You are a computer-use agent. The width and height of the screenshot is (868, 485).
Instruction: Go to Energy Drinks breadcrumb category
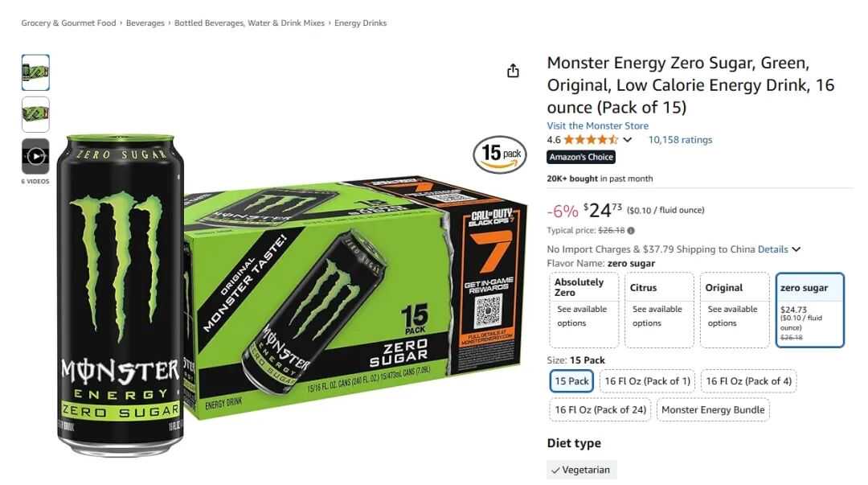pyautogui.click(x=360, y=23)
